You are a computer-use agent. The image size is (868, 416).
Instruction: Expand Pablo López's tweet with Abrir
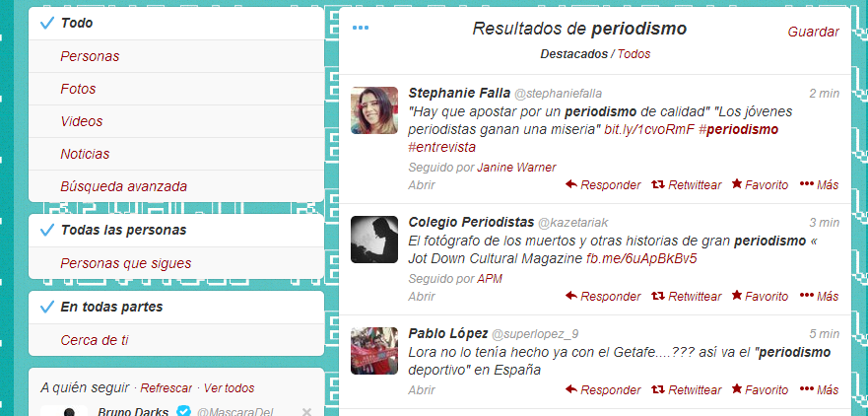[422, 390]
